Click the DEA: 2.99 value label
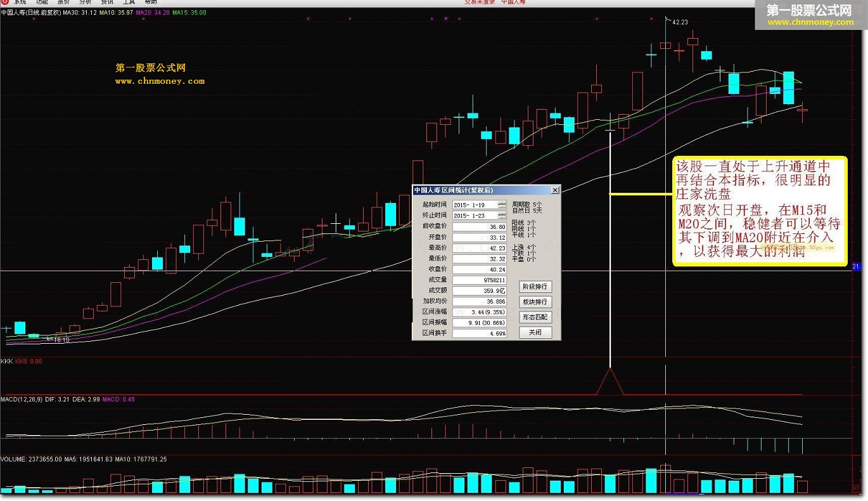Viewport: 868px width, 501px height. click(x=86, y=400)
